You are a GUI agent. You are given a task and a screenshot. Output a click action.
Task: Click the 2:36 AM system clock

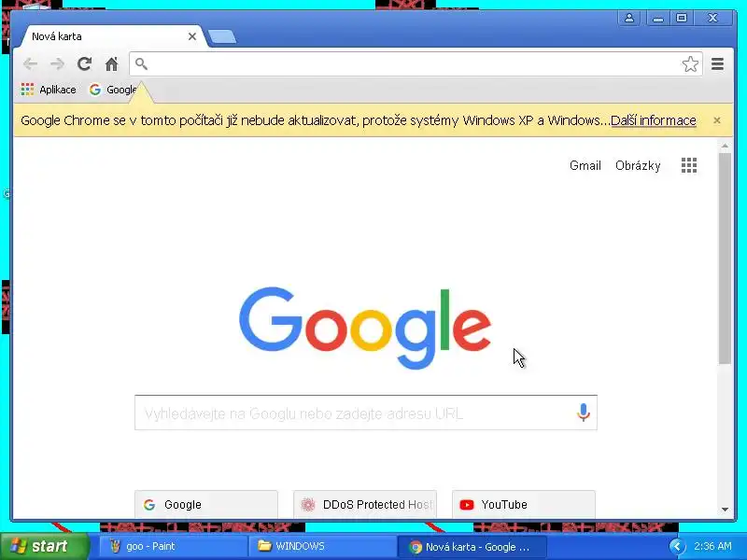712,546
